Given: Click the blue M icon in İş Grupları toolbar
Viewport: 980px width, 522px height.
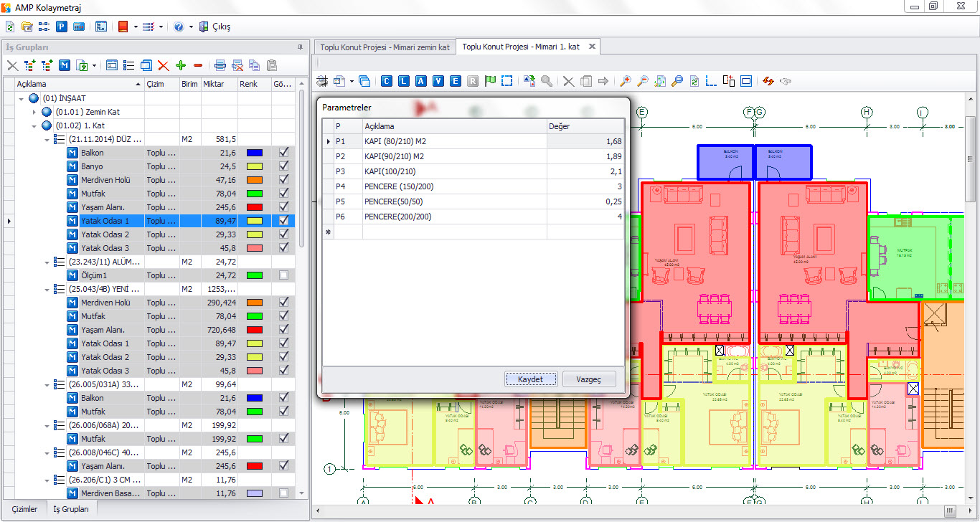Looking at the screenshot, I should [x=65, y=65].
